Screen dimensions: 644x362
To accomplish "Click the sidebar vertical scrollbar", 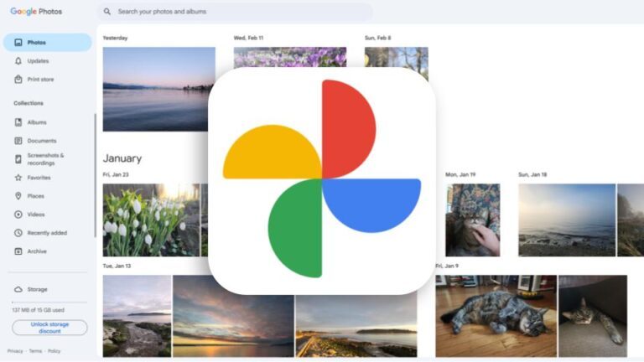I will tap(95, 175).
